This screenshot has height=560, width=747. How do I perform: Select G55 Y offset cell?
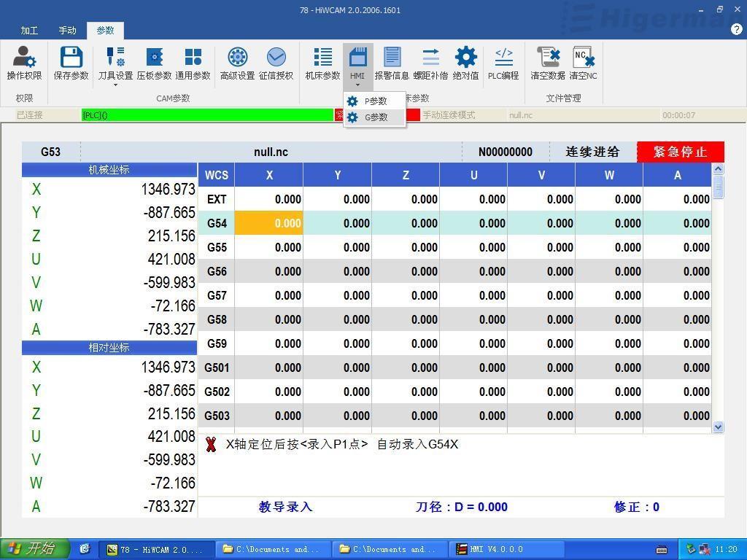(x=337, y=247)
